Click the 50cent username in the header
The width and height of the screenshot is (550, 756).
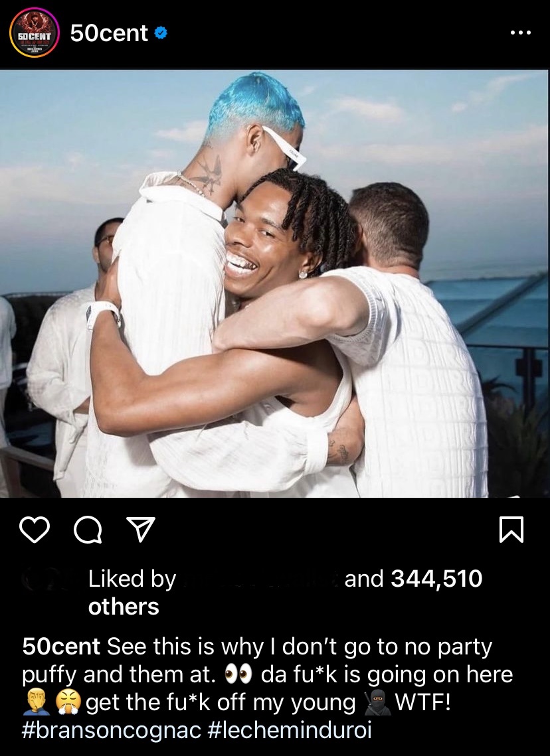click(x=109, y=33)
